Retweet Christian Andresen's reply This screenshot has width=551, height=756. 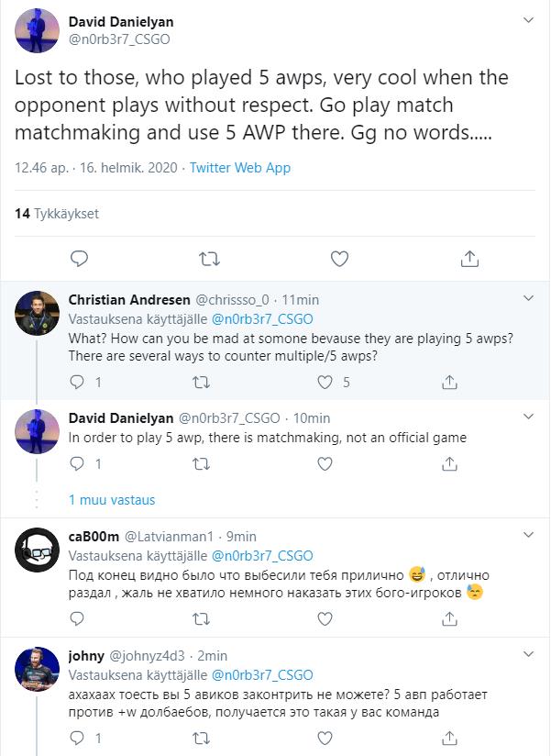199,381
